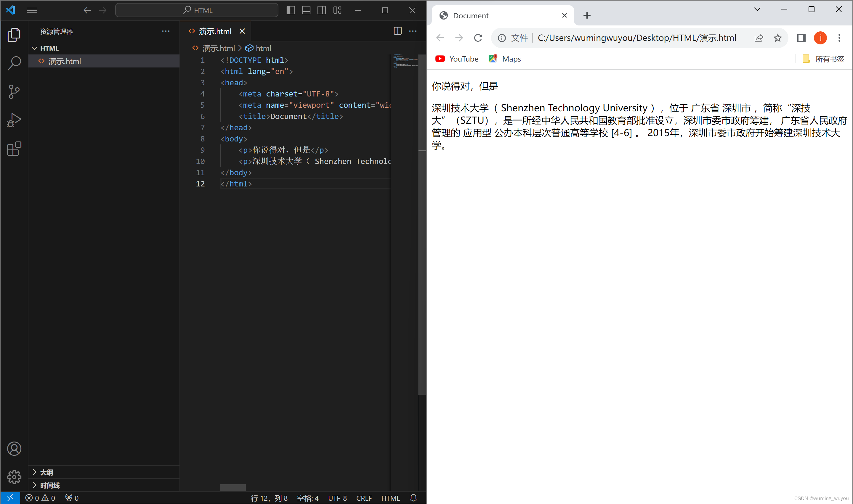This screenshot has width=853, height=504.
Task: Open the Source Control panel
Action: click(x=14, y=91)
